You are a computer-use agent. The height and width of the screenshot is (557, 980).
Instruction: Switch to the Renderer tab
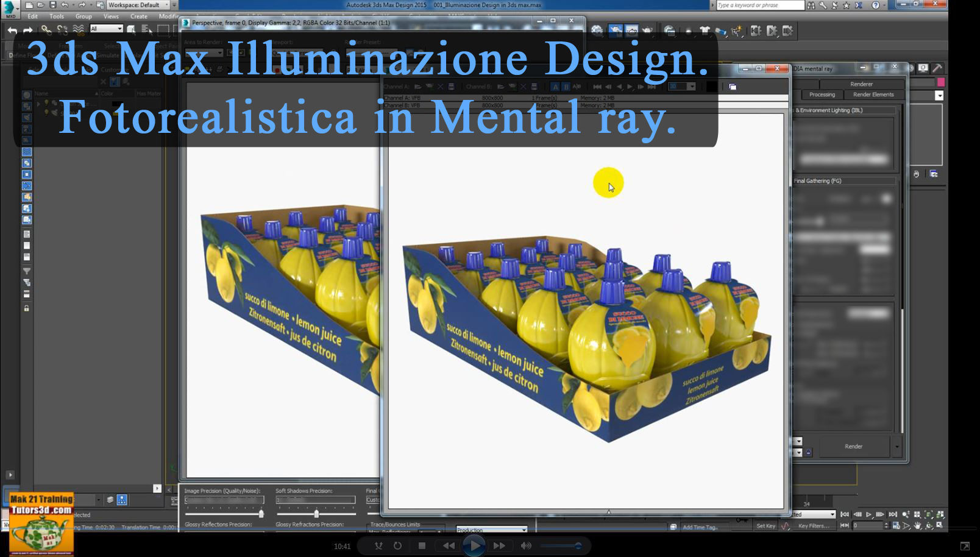pyautogui.click(x=861, y=84)
